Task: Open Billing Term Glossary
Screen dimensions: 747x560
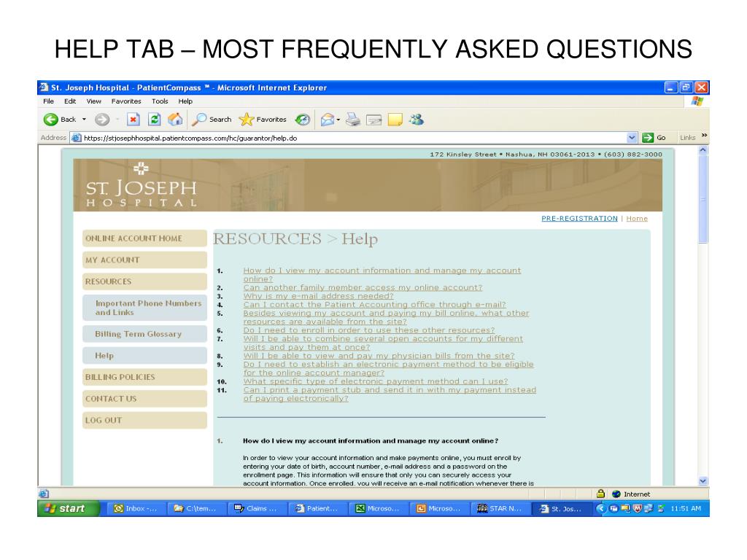Action: tap(145, 334)
